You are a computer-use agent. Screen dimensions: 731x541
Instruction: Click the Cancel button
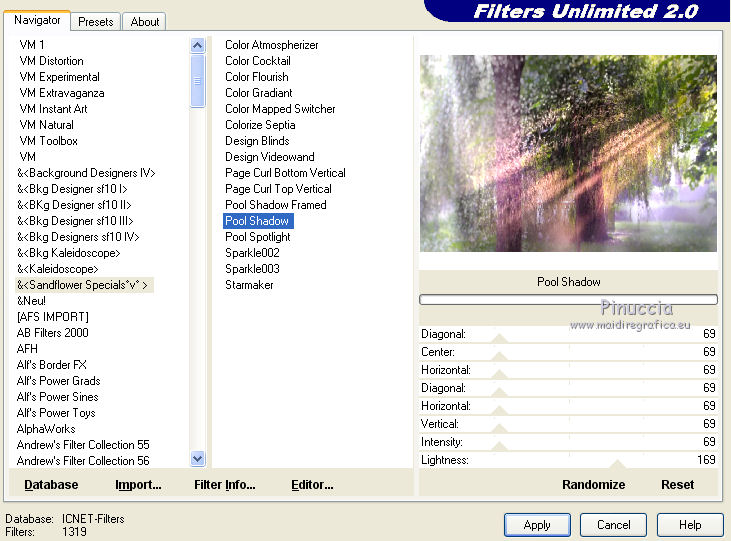coord(614,525)
